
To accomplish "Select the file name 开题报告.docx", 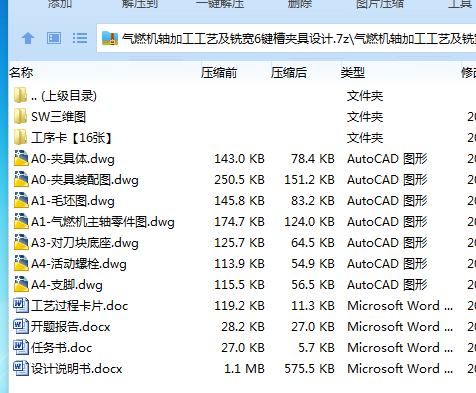I will pos(70,327).
